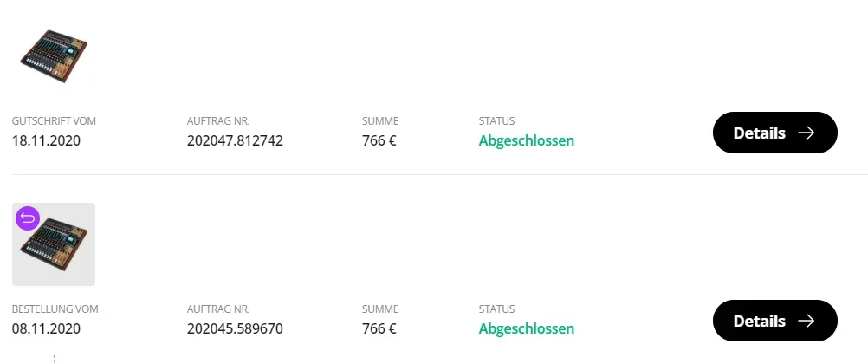Click the date 18.11.2020
868x364 pixels.
pos(46,140)
